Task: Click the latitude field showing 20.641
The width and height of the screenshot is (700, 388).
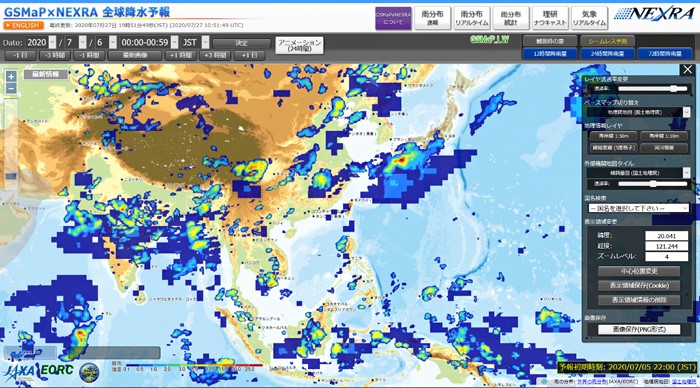Action: point(666,236)
